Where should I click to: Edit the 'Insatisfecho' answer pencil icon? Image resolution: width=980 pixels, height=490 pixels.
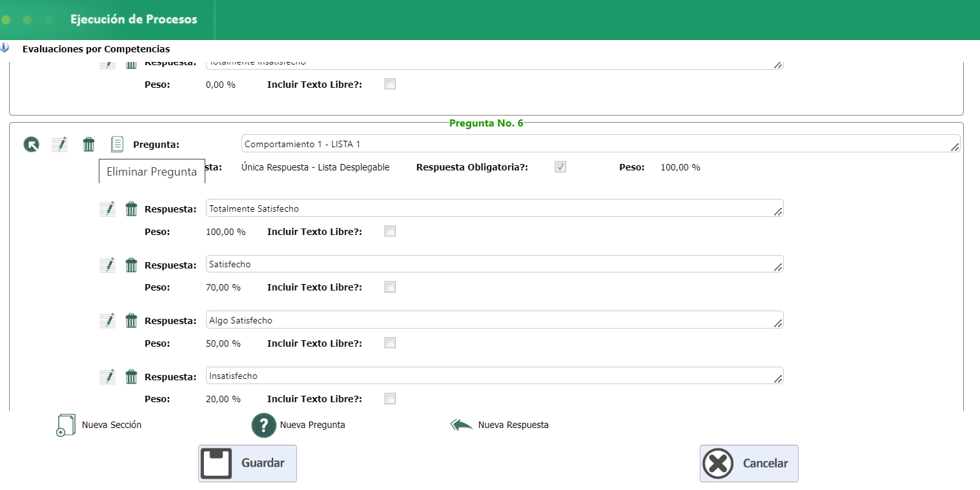click(107, 377)
